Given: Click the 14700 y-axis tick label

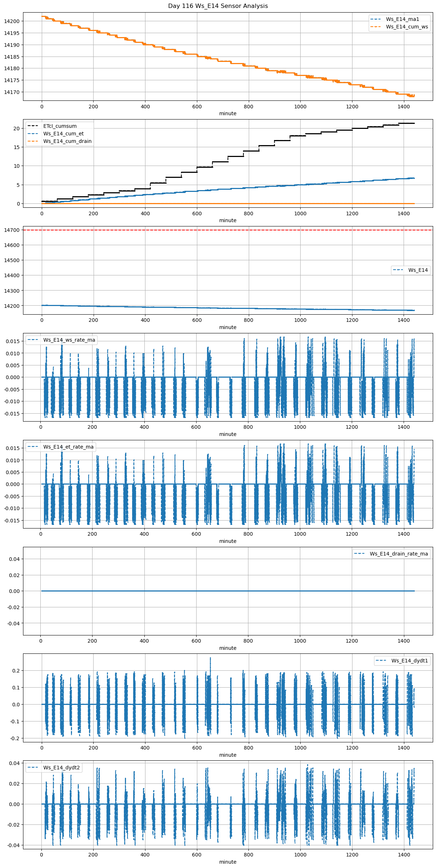Looking at the screenshot, I should (x=12, y=230).
